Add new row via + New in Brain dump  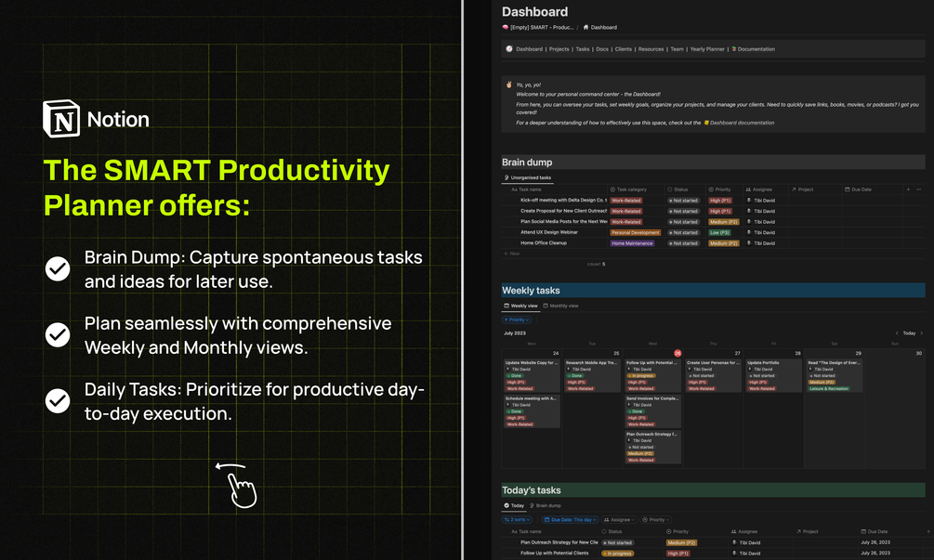[x=512, y=254]
